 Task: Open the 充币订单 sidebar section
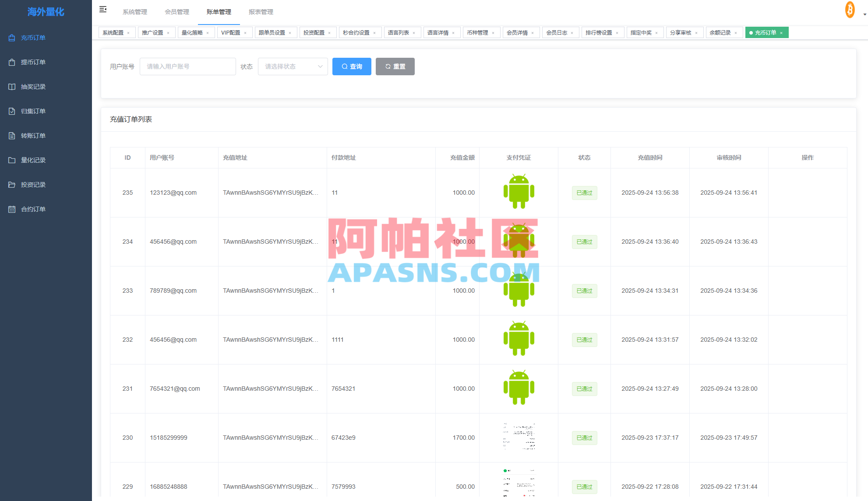(x=33, y=38)
